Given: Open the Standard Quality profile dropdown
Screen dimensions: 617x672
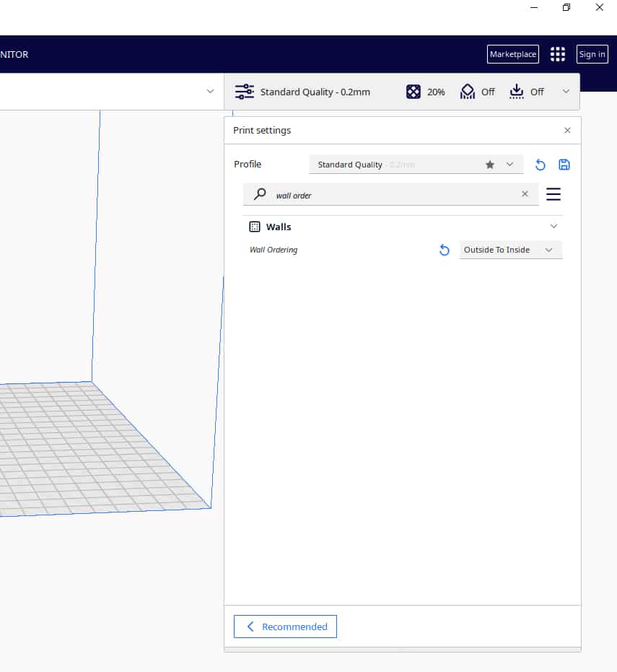Looking at the screenshot, I should coord(416,165).
